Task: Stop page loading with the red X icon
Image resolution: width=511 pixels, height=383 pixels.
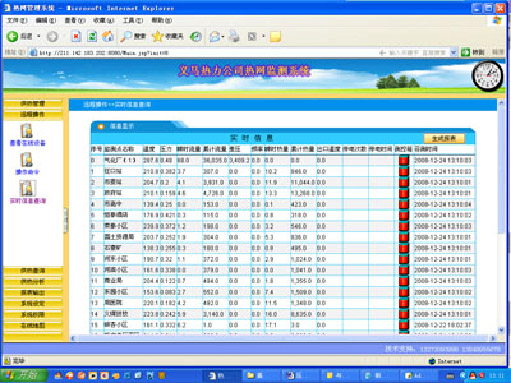Action: tap(76, 36)
